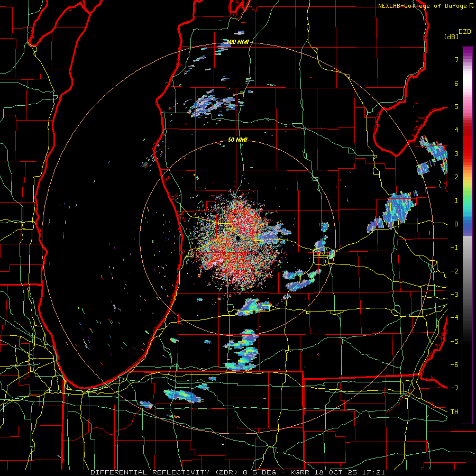Screen dimensions: 476x476
Task: Click the "TH" threshold label on the legend
Action: [455, 412]
